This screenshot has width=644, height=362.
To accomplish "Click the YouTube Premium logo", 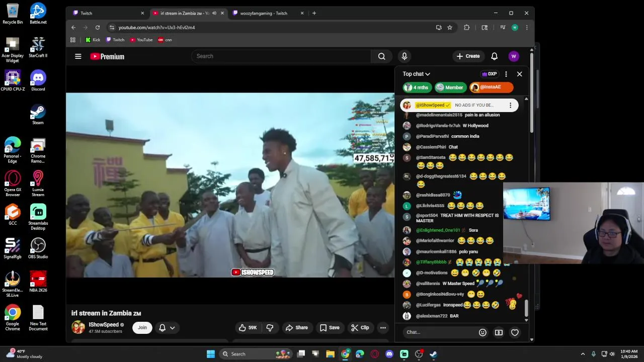I will click(x=107, y=56).
